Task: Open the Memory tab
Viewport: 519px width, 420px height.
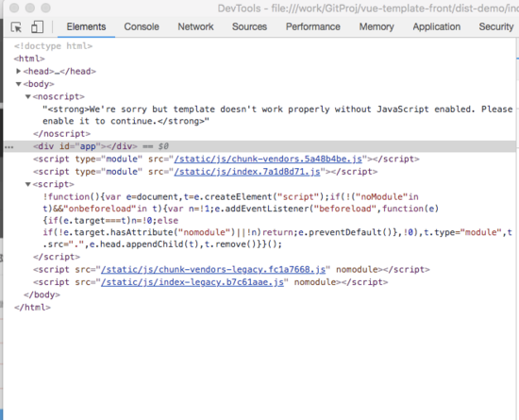Action: point(377,26)
